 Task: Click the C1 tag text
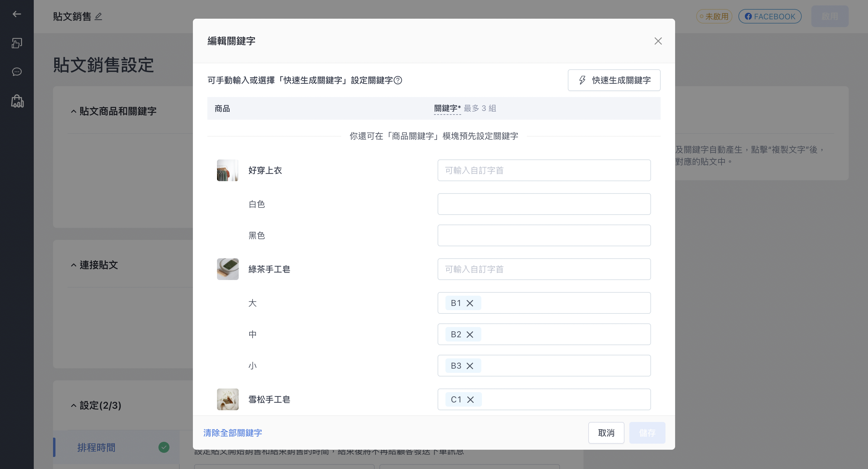pyautogui.click(x=456, y=400)
